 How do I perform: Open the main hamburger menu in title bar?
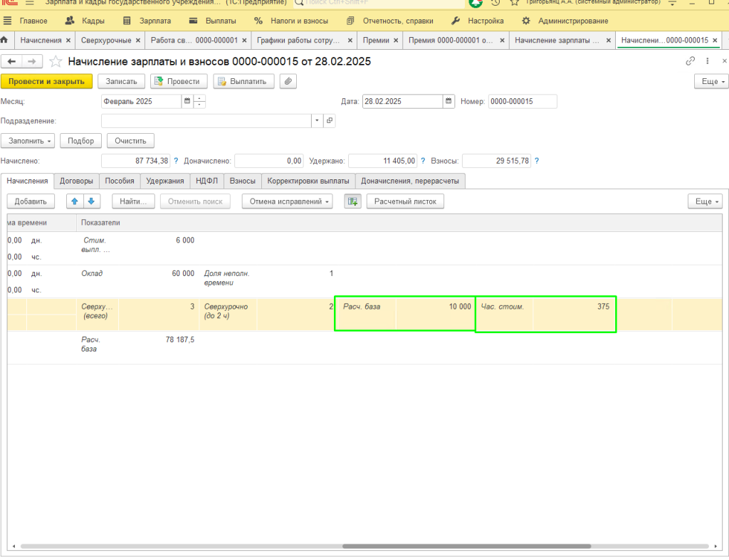[30, 3]
